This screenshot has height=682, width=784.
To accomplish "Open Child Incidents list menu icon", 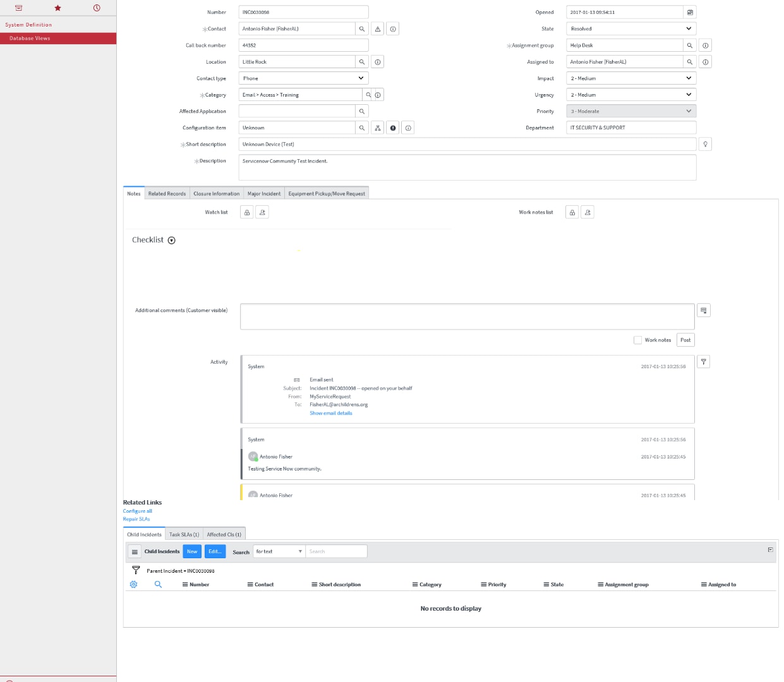I will point(135,552).
